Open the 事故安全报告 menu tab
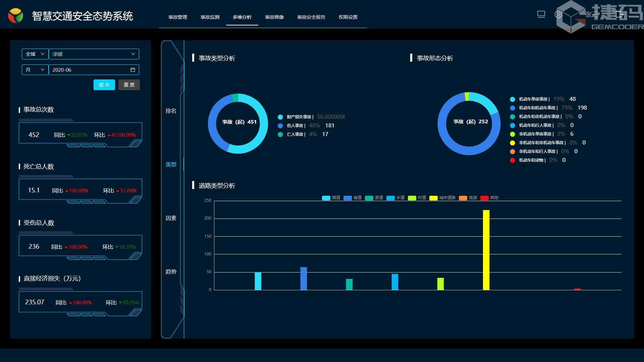Image resolution: width=644 pixels, height=362 pixels. coord(311,17)
